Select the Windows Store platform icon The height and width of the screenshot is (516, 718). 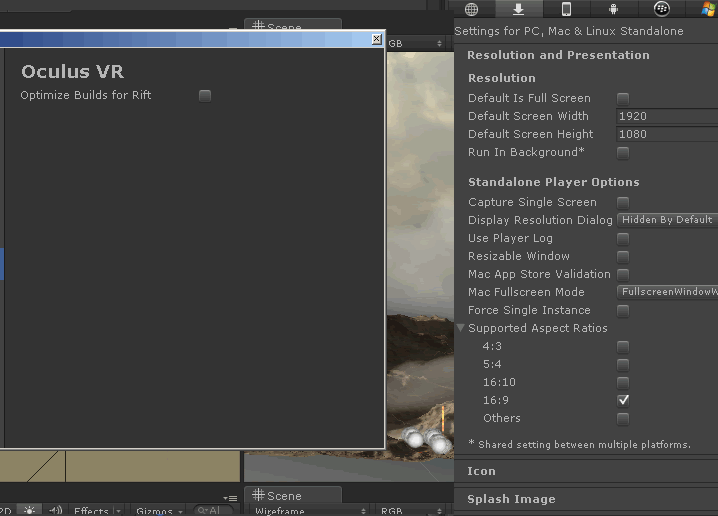(x=709, y=9)
